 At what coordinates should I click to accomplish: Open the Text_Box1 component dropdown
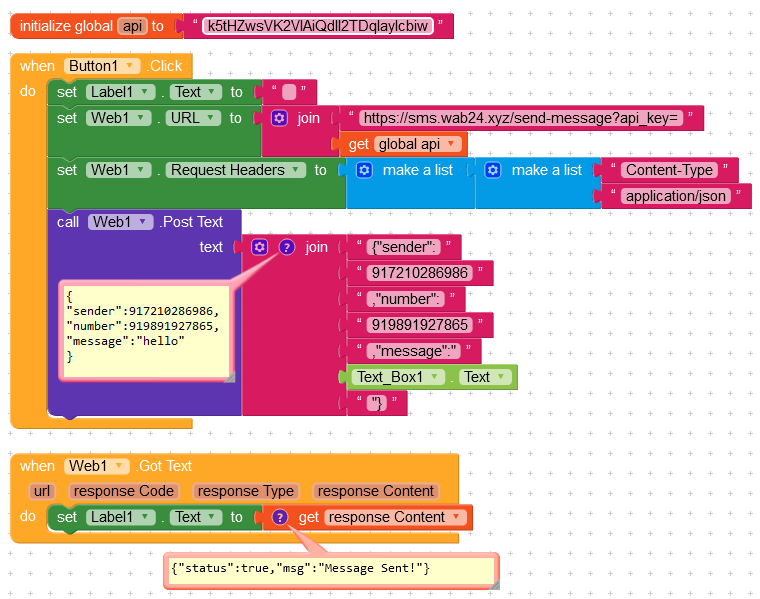434,377
